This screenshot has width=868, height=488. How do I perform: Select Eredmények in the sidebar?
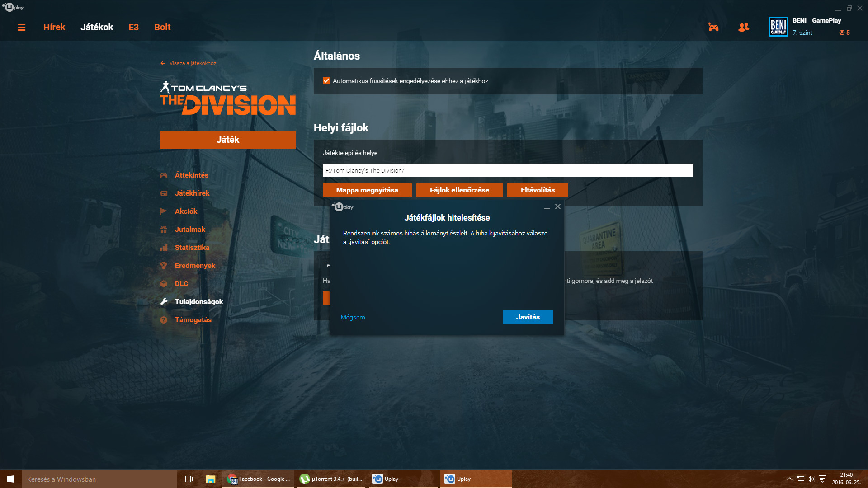click(195, 266)
